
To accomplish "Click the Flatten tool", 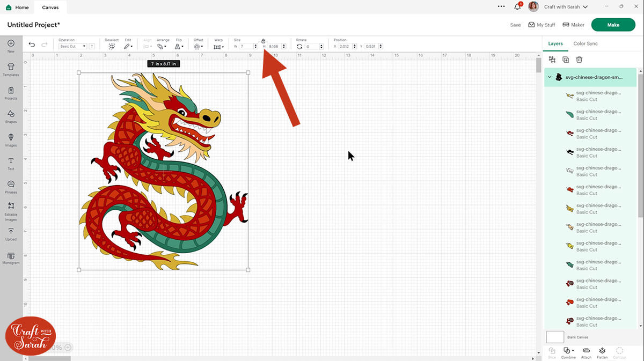I will [x=602, y=352].
